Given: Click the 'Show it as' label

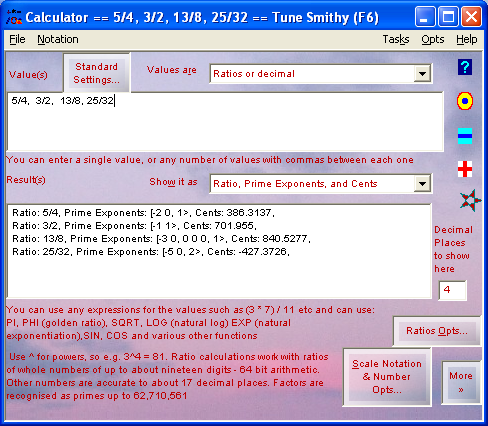Looking at the screenshot, I should click(x=173, y=182).
